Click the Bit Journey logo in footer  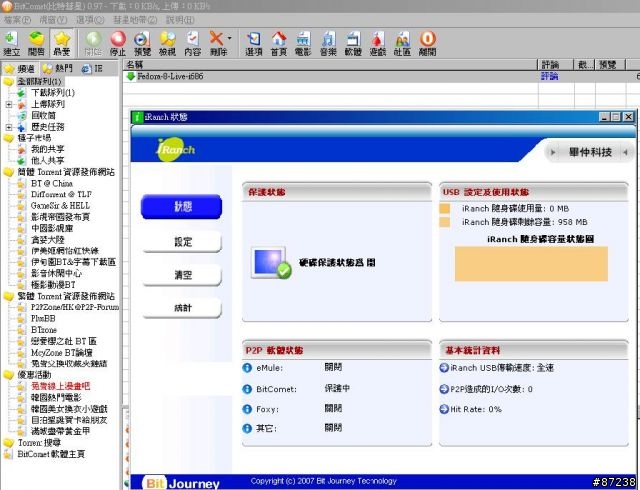(x=181, y=483)
